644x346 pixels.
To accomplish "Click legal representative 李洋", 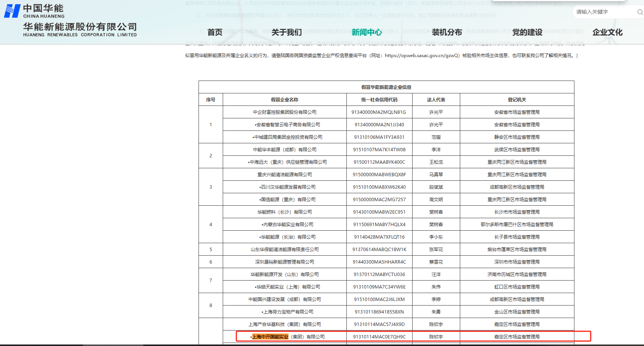I will point(436,150).
